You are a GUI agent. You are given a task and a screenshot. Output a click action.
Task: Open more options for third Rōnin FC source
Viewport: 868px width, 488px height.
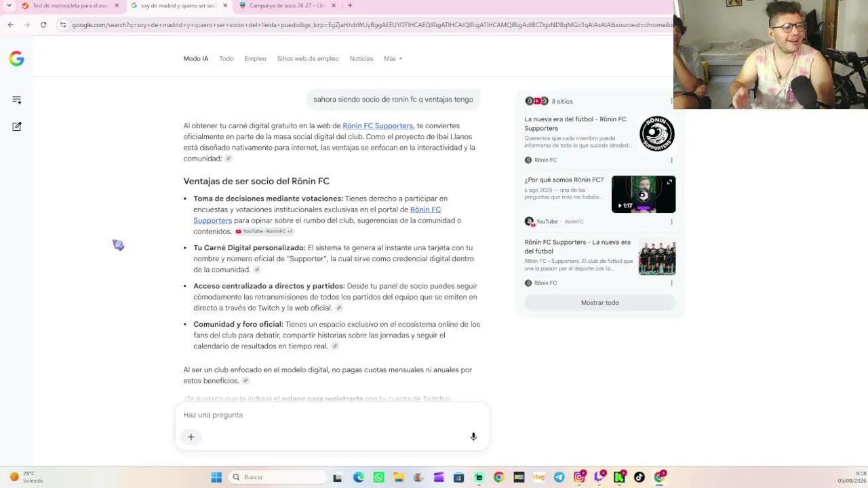tap(671, 283)
